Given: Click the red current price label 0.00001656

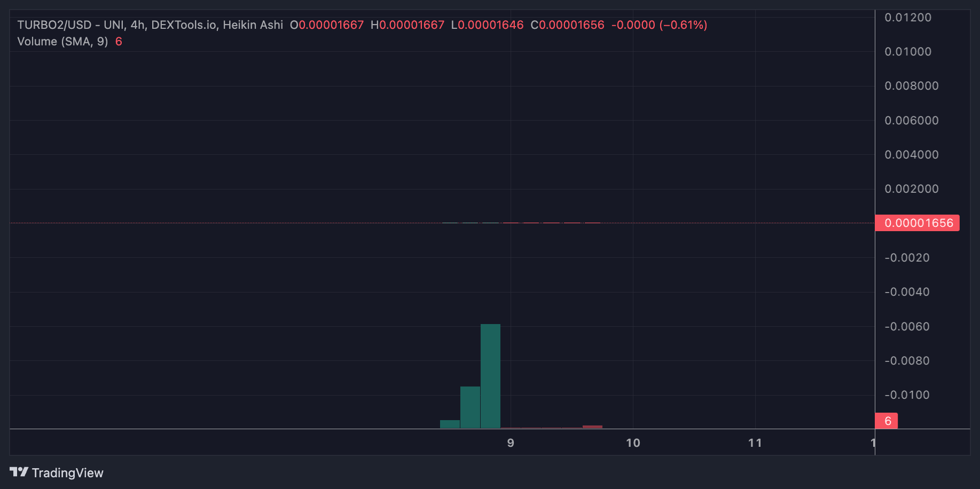Looking at the screenshot, I should coord(918,223).
